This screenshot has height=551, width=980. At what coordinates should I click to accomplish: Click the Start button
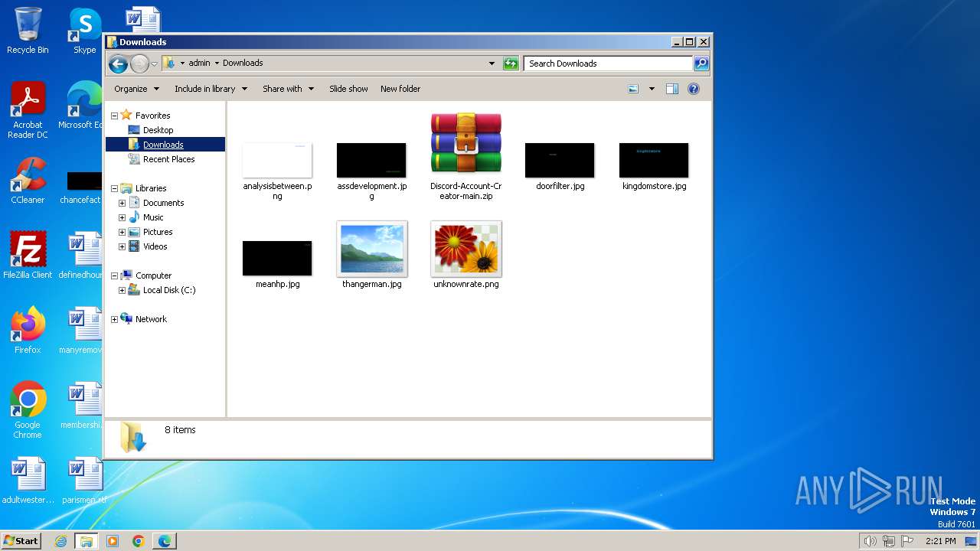tap(21, 540)
